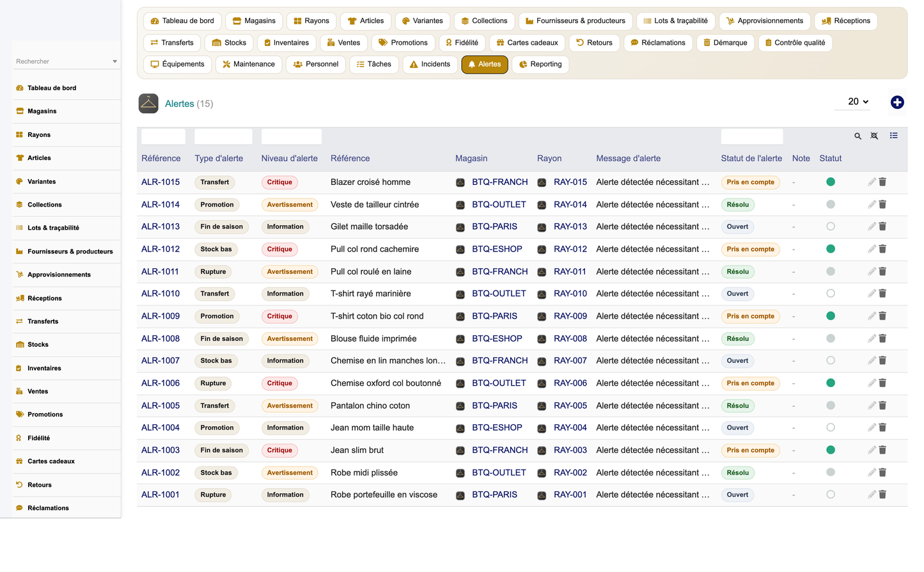Open Réclamations in the sidebar
Screen dimensions: 924x572
point(48,508)
